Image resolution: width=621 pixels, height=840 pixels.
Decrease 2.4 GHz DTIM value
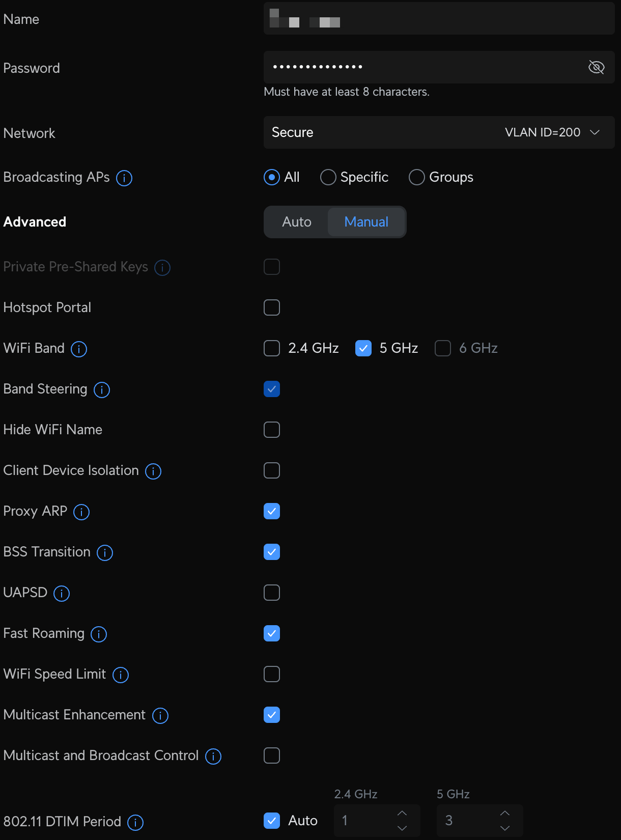click(x=402, y=828)
